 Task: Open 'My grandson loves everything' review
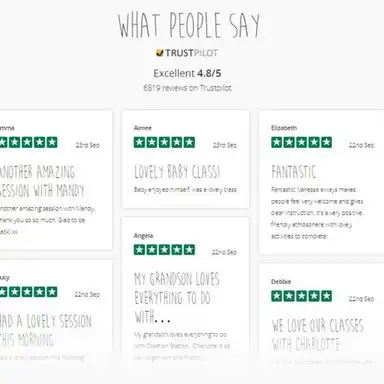177,297
